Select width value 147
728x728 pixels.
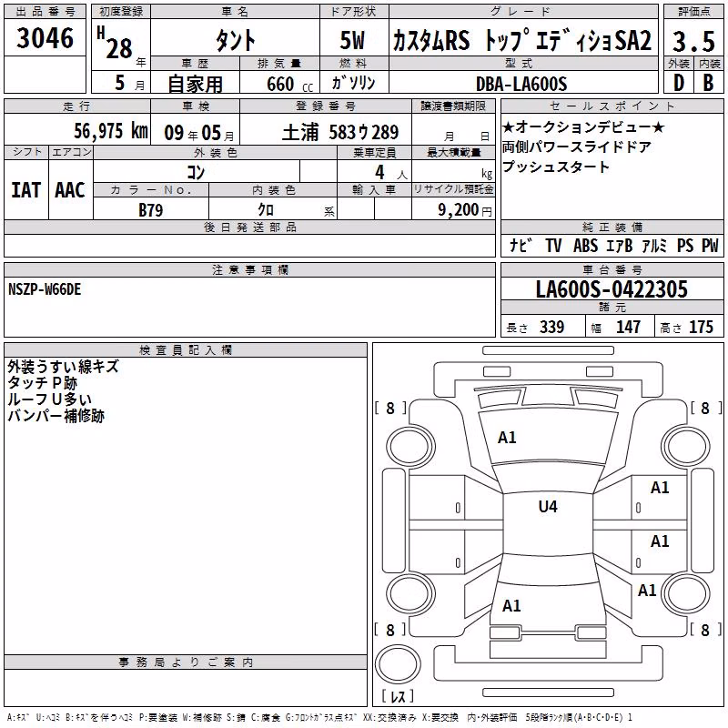click(628, 327)
